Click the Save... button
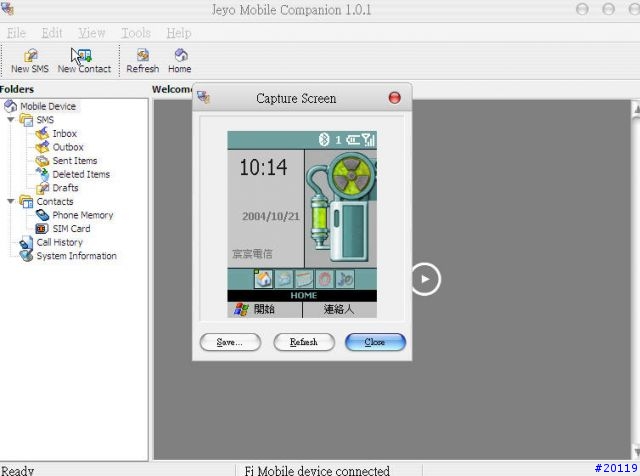 click(x=230, y=342)
